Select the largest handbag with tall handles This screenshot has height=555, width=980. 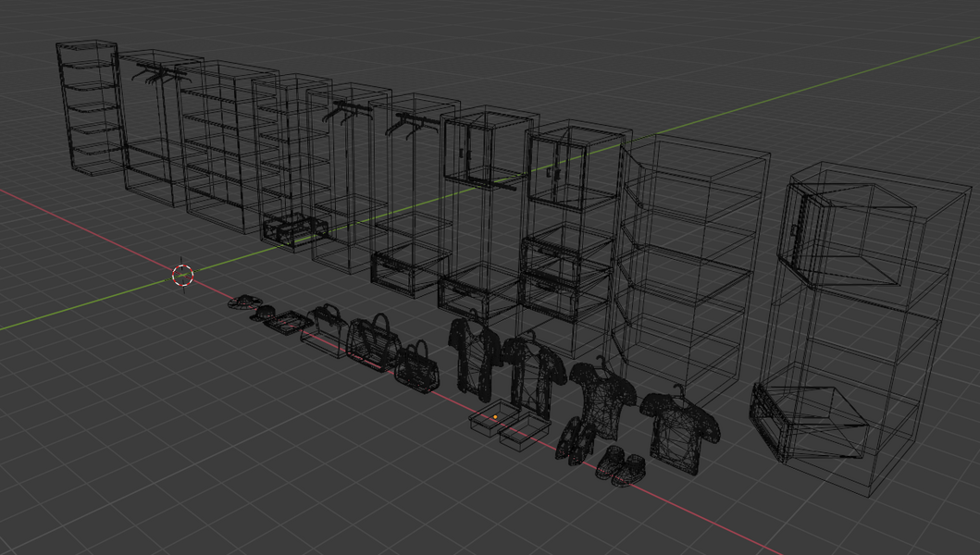point(373,342)
